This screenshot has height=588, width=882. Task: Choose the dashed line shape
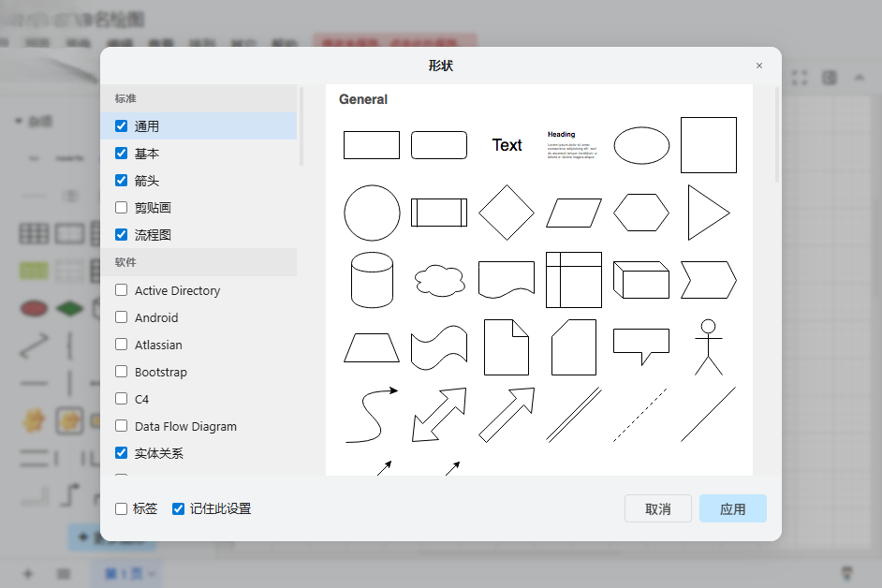coord(640,415)
